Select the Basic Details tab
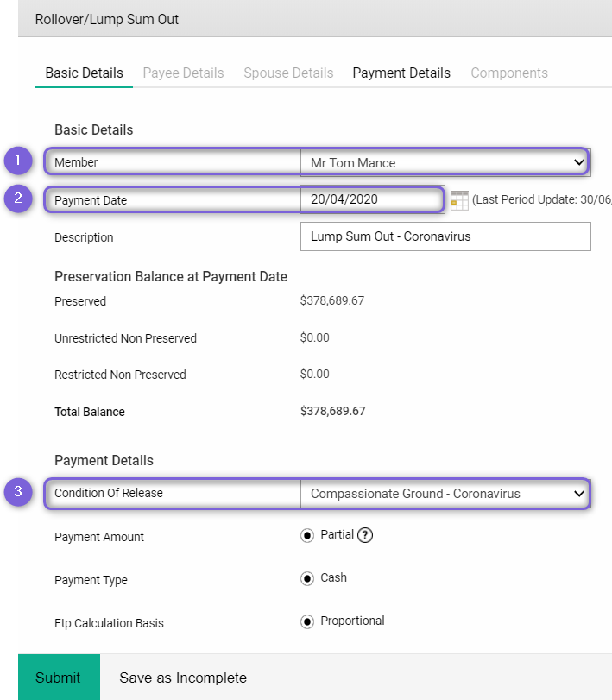 click(x=83, y=73)
